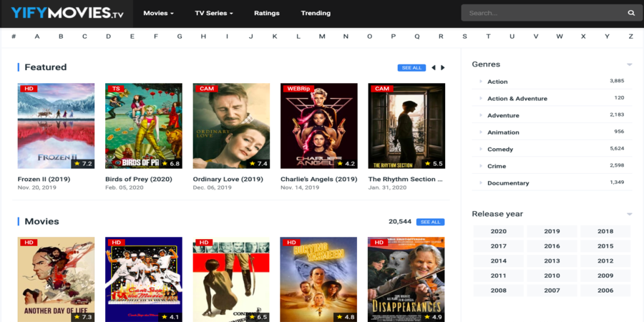The height and width of the screenshot is (322, 644).
Task: Click the Birds of Prey (2020) title
Action: (139, 180)
